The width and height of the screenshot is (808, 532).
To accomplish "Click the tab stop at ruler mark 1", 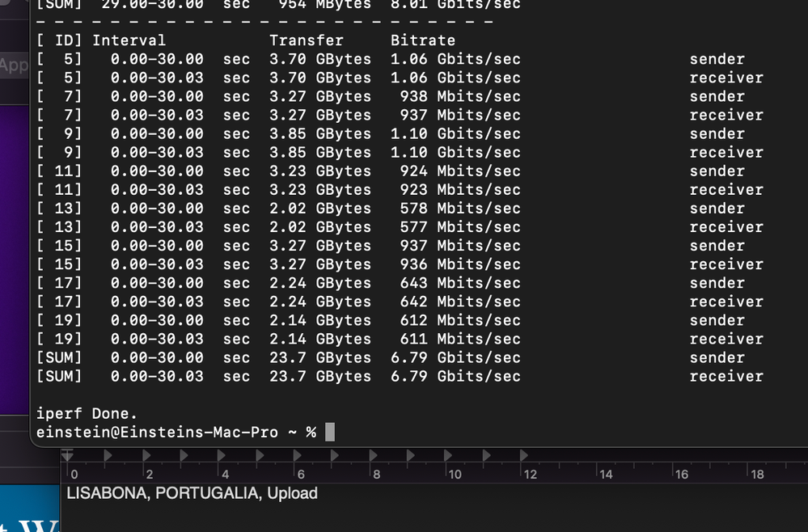I will click(108, 456).
